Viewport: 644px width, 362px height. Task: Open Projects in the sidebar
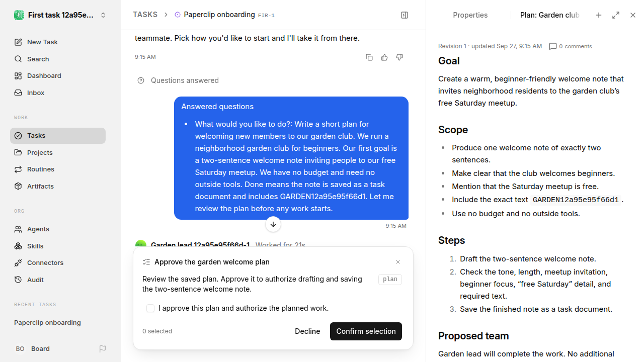pos(58,152)
